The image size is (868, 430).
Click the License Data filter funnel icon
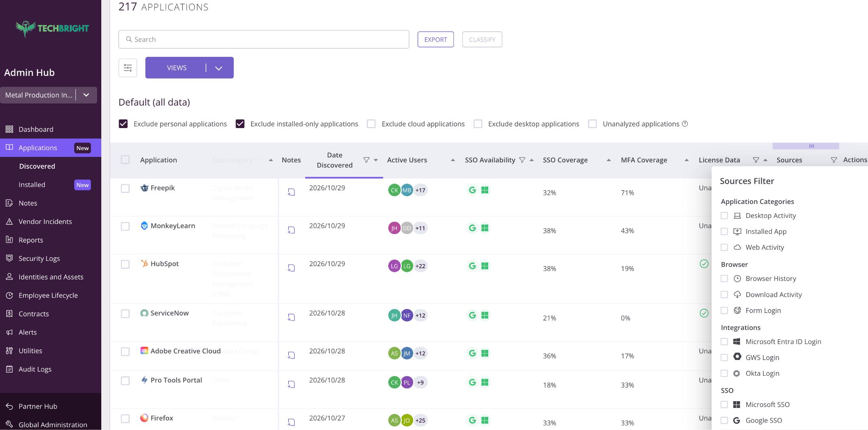(x=756, y=160)
